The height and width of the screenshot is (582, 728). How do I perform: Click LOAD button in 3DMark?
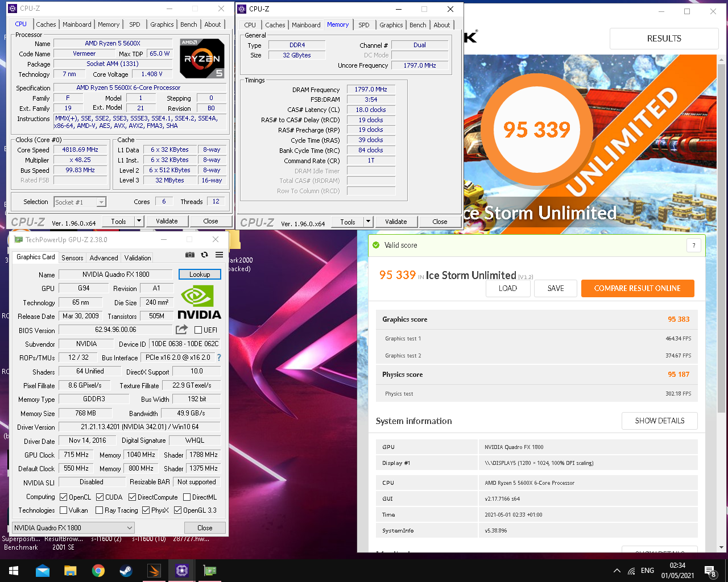point(508,288)
